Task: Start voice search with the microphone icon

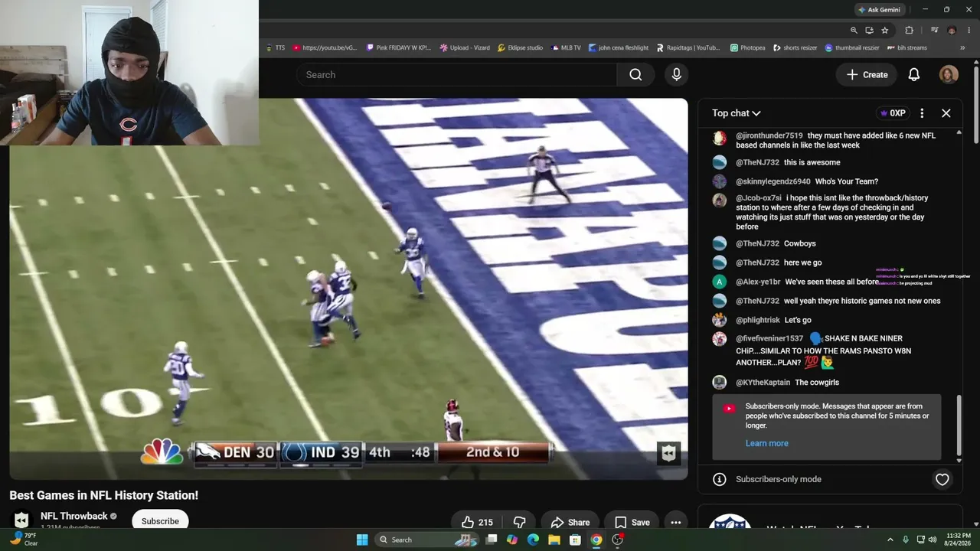Action: [676, 74]
